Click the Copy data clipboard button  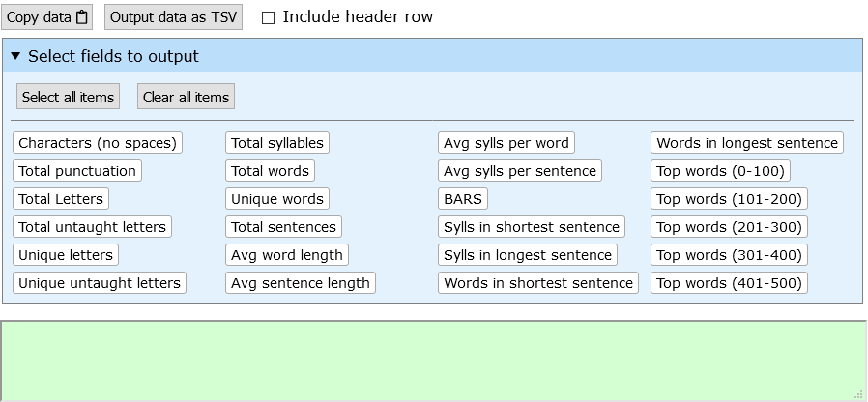(47, 17)
